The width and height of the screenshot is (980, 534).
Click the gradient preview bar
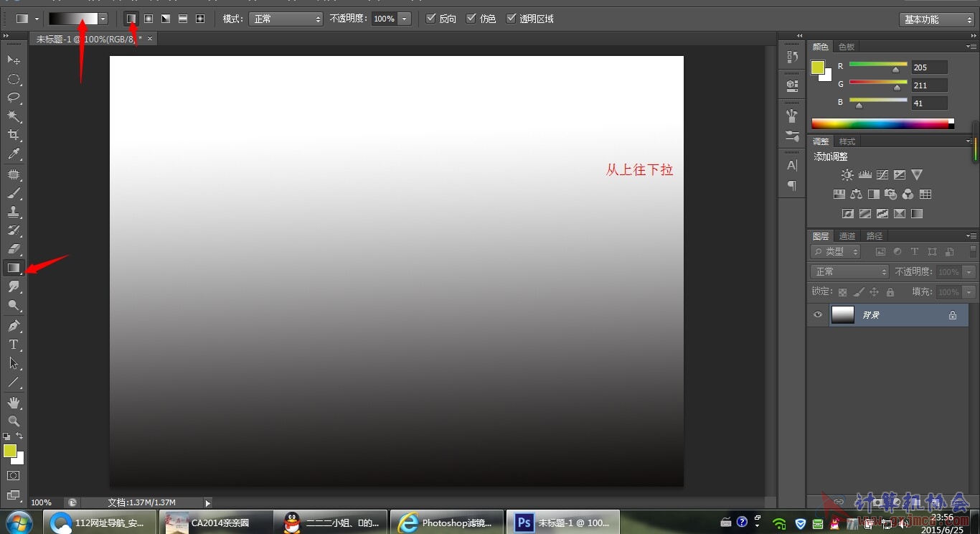73,19
